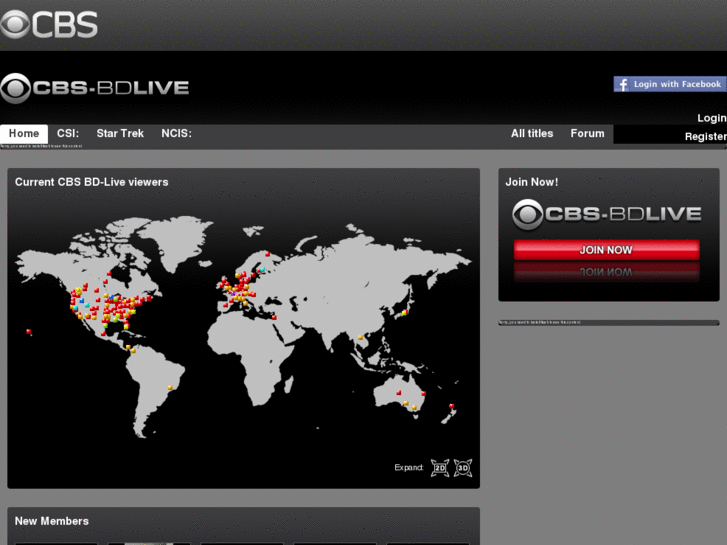Screen dimensions: 727x545
Task: Click the red viewer marker in northern Scandinavia
Action: pos(268,254)
